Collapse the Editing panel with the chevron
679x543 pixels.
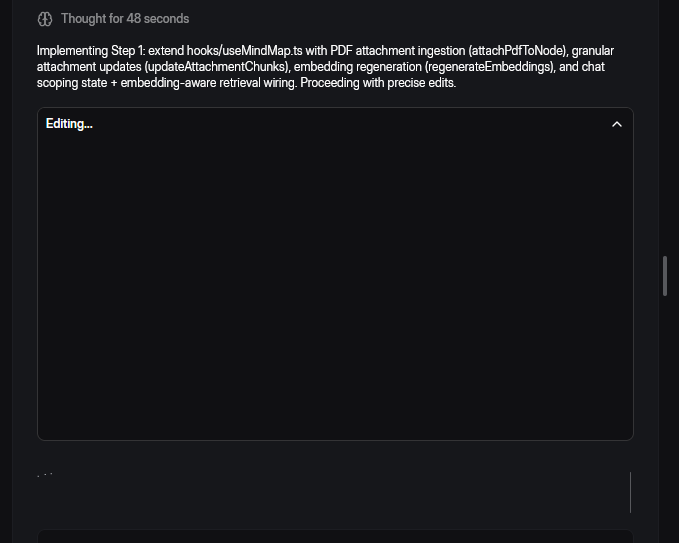click(x=616, y=124)
